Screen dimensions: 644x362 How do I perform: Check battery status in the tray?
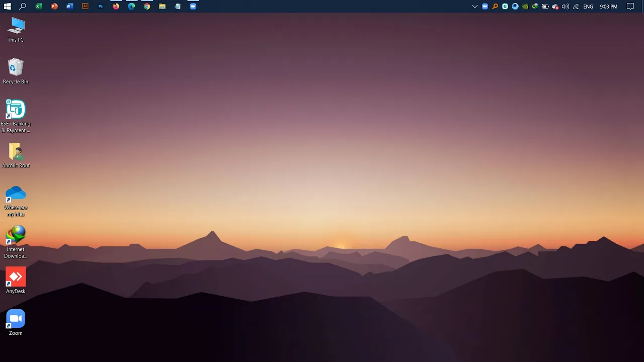click(545, 7)
